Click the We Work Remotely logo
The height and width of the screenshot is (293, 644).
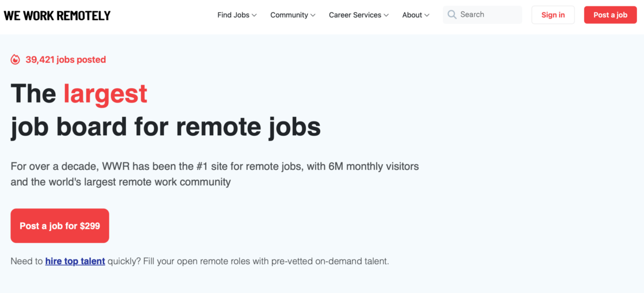tap(57, 15)
